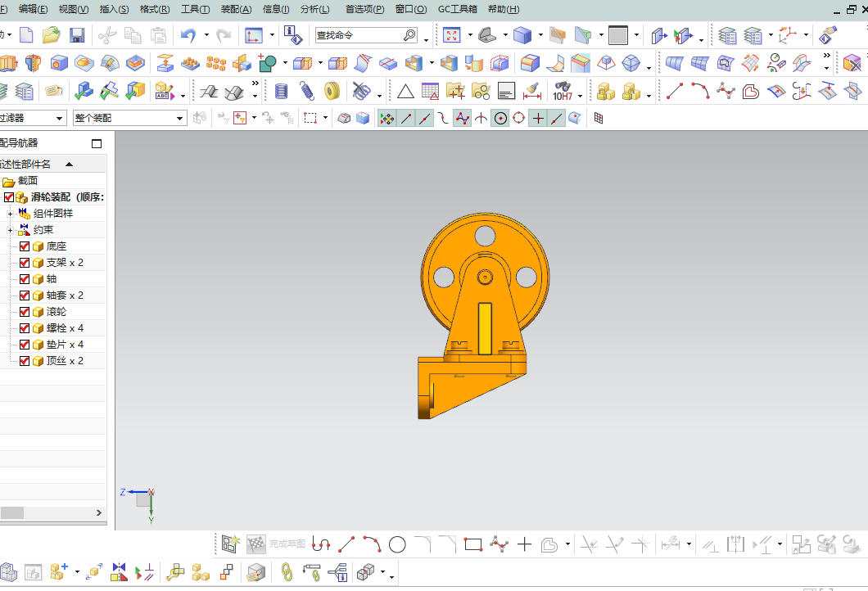Uncheck the 垫片 x 4 checkbox
The image size is (868, 591).
(25, 344)
